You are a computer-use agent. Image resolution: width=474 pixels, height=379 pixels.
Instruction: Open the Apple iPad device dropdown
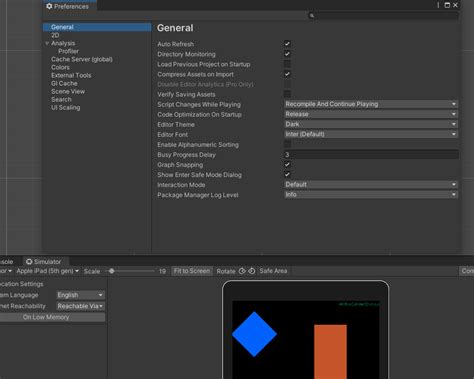(47, 271)
